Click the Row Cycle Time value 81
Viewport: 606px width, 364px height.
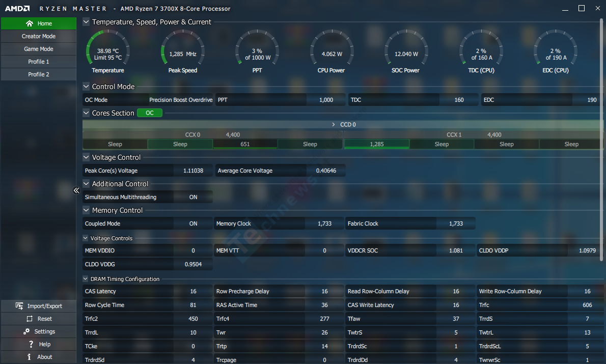[x=193, y=305]
